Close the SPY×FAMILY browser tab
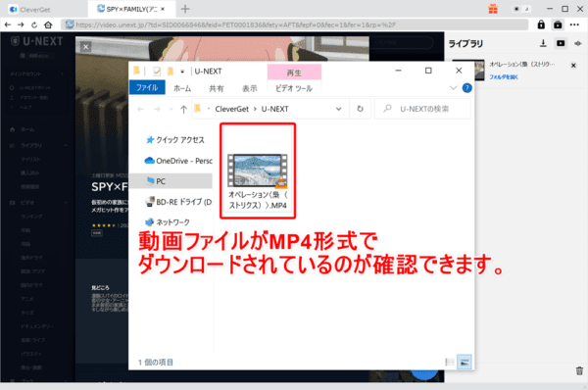588x390 pixels. coord(163,9)
